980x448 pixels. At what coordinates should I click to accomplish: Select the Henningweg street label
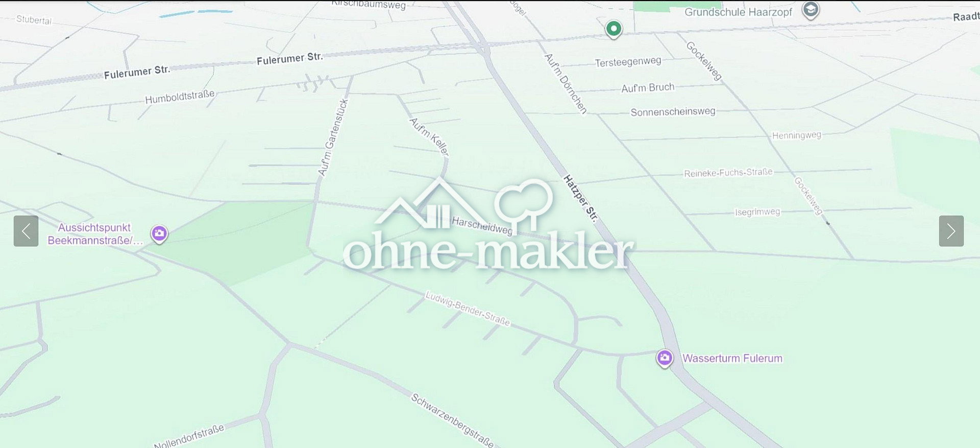coord(797,135)
